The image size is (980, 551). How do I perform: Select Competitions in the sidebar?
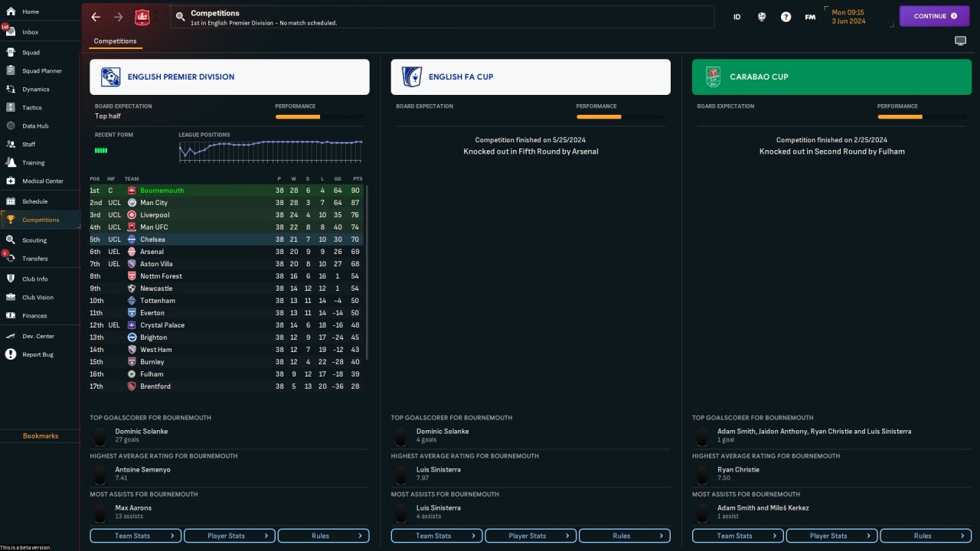point(41,220)
